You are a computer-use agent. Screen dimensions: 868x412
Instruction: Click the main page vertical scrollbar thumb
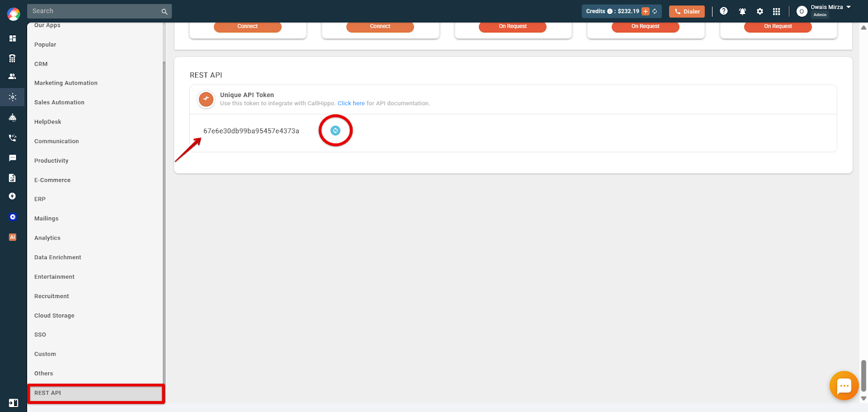(864, 375)
